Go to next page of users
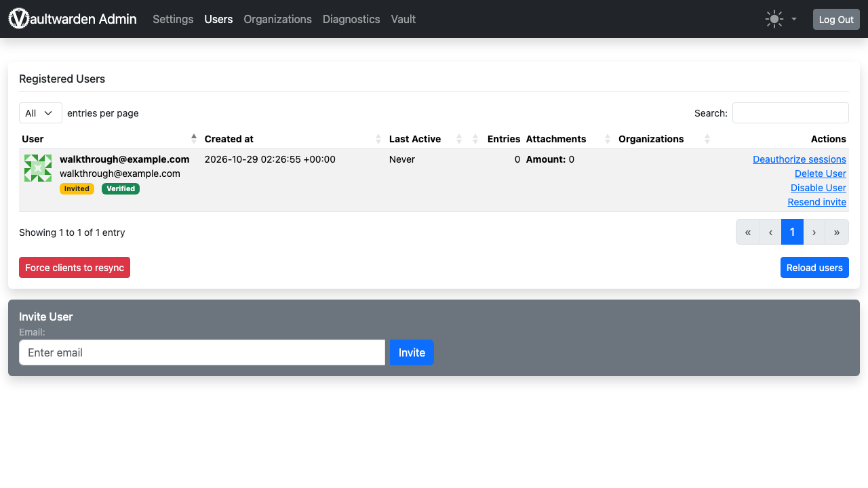868x488 pixels. point(814,232)
